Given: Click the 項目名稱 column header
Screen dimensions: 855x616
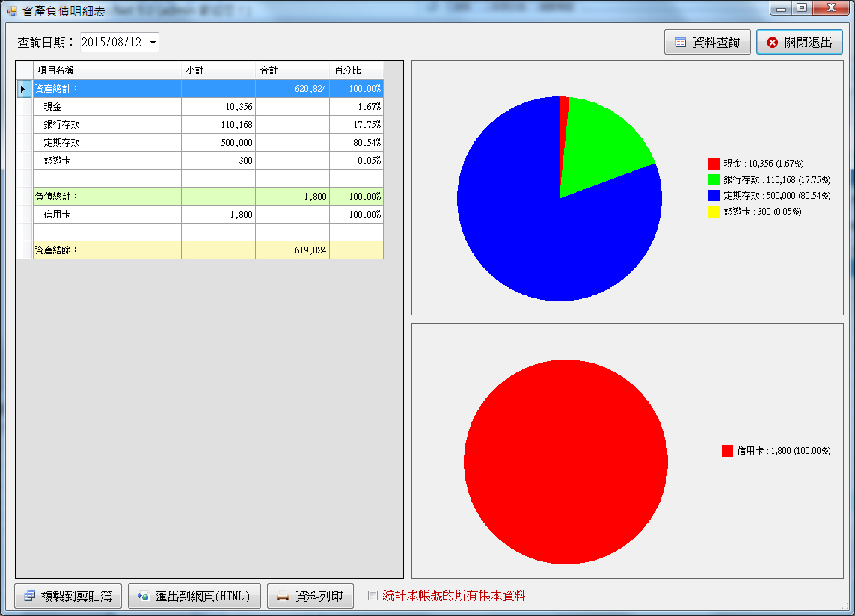Looking at the screenshot, I should tap(107, 70).
